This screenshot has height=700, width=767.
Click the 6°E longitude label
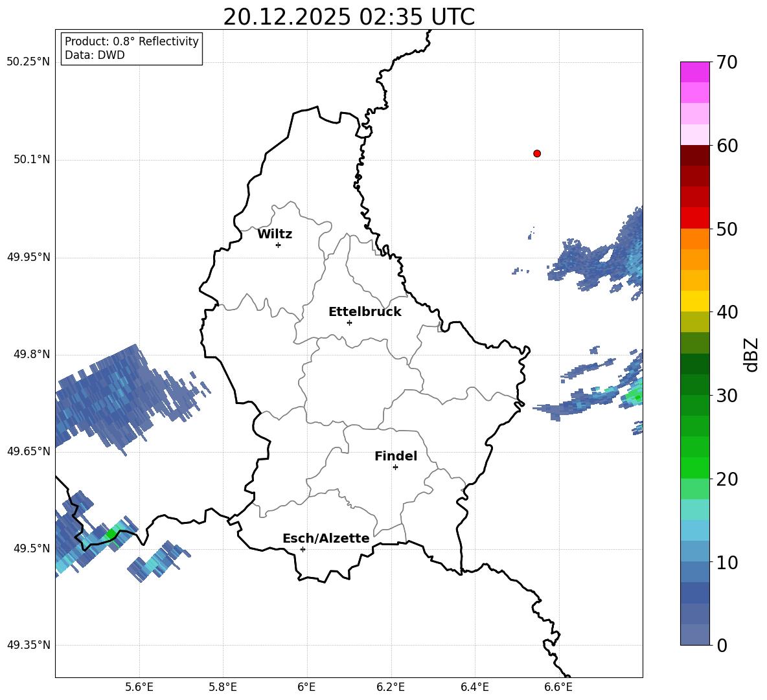point(306,687)
